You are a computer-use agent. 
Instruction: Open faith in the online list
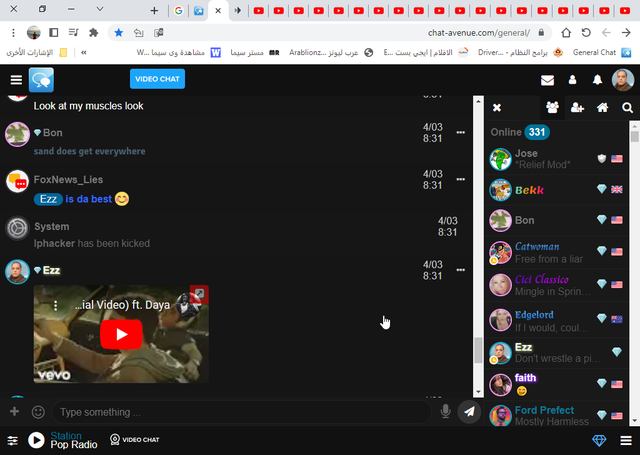pyautogui.click(x=556, y=384)
